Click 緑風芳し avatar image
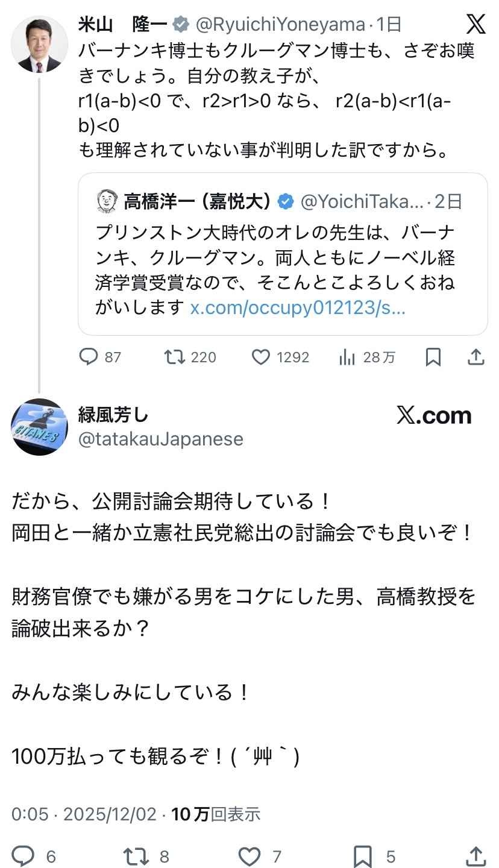 click(40, 427)
